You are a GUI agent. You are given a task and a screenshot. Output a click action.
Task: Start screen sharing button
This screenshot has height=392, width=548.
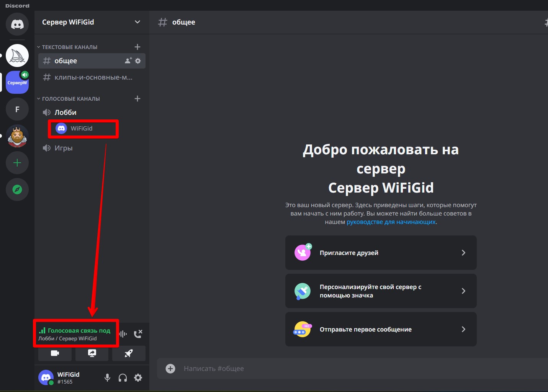[92, 353]
